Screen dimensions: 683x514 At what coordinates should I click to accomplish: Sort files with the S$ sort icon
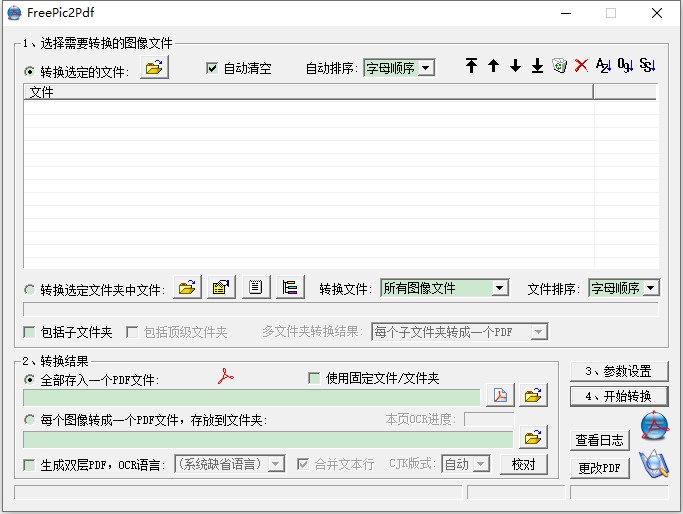pyautogui.click(x=647, y=66)
